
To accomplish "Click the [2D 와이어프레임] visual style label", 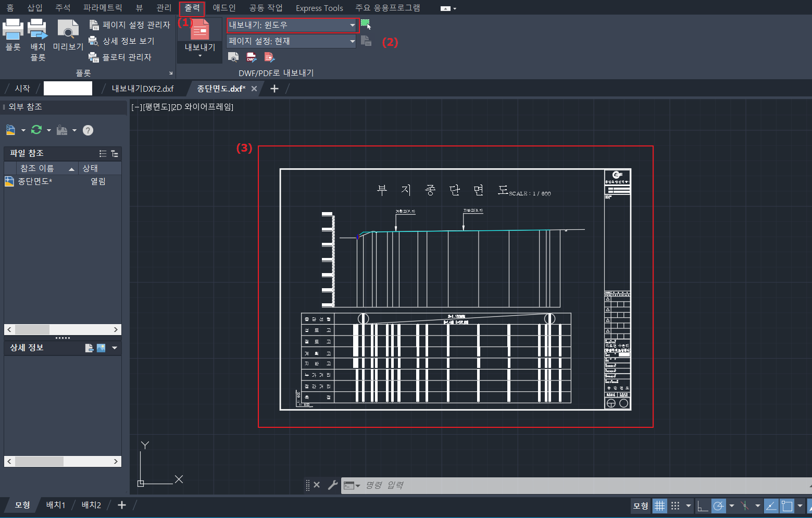I will click(202, 107).
